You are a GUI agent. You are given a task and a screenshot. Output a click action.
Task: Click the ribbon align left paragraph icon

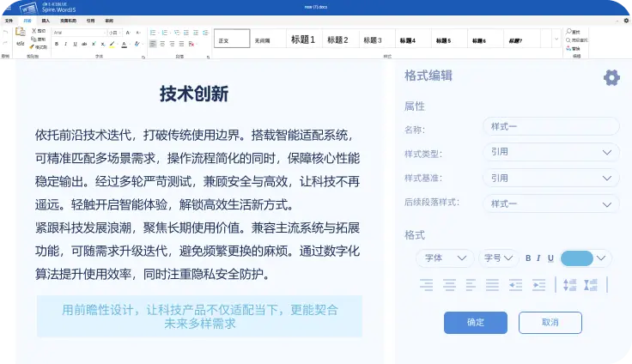click(x=153, y=44)
